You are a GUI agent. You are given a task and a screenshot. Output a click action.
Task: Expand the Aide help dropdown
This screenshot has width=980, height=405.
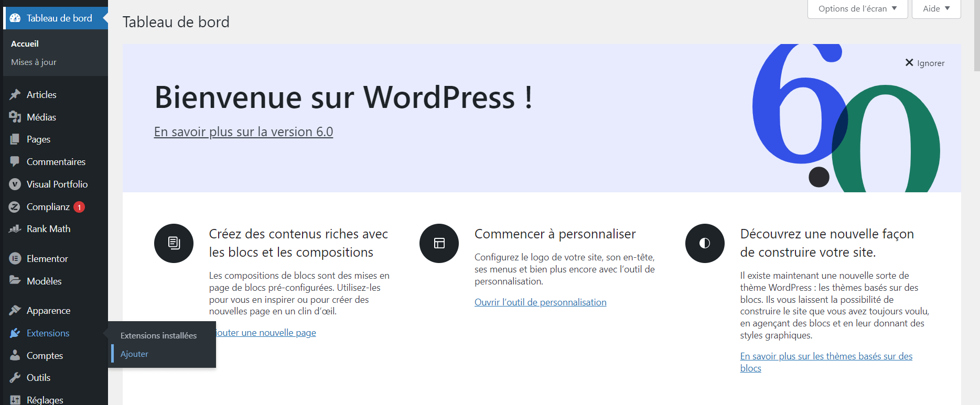point(936,9)
